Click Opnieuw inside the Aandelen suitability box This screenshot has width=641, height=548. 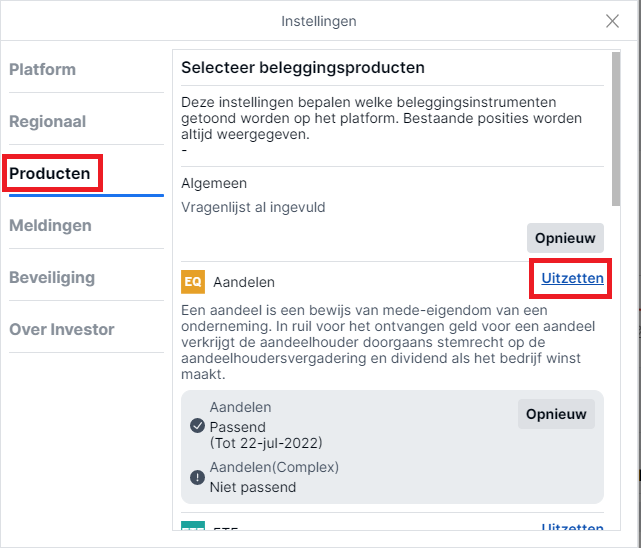click(556, 414)
